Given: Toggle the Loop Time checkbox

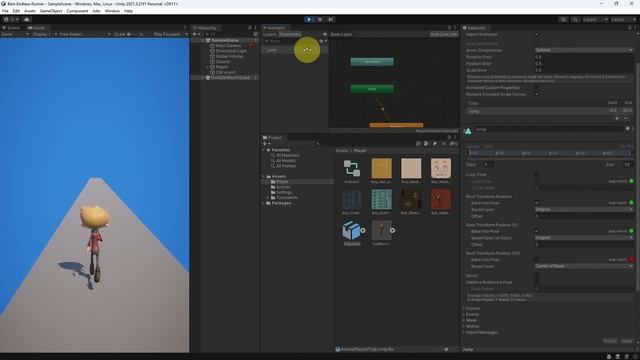Looking at the screenshot, I should [537, 174].
